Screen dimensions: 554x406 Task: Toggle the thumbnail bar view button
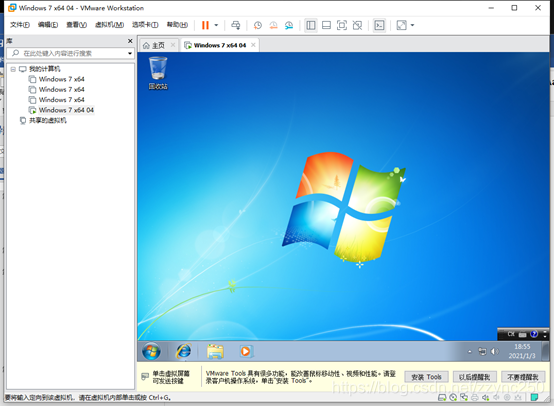(x=326, y=25)
